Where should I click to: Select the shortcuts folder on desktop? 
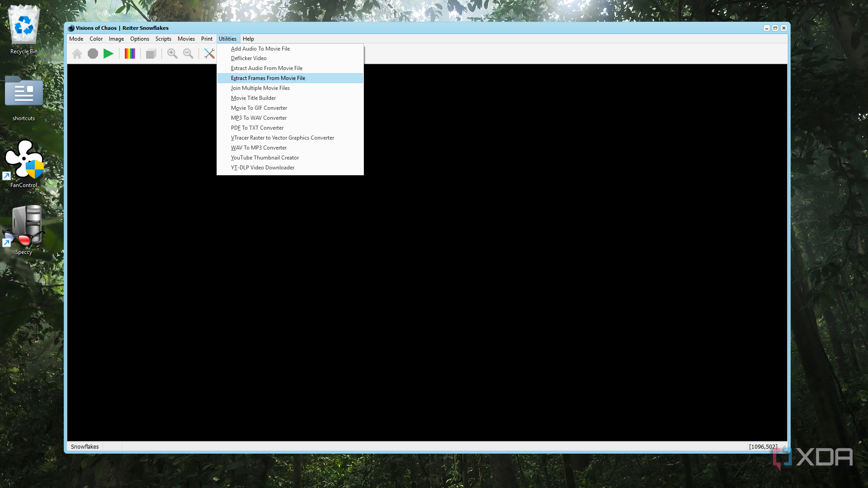[x=24, y=99]
